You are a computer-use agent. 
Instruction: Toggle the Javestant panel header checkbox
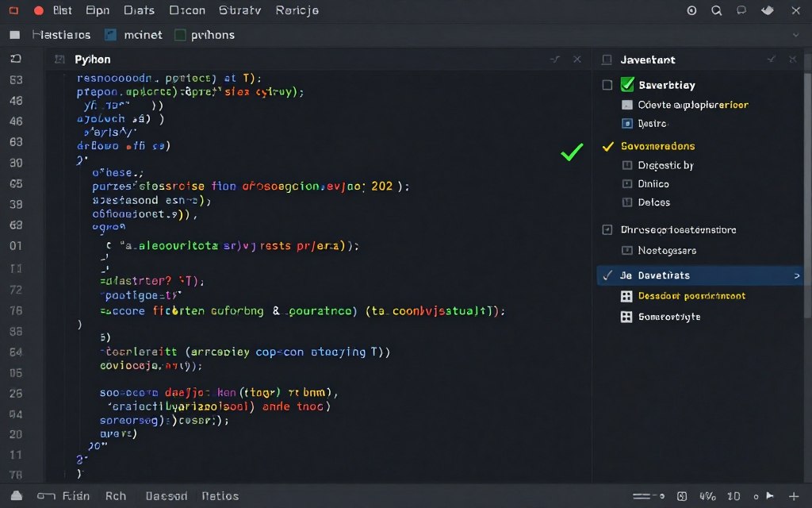(x=607, y=60)
